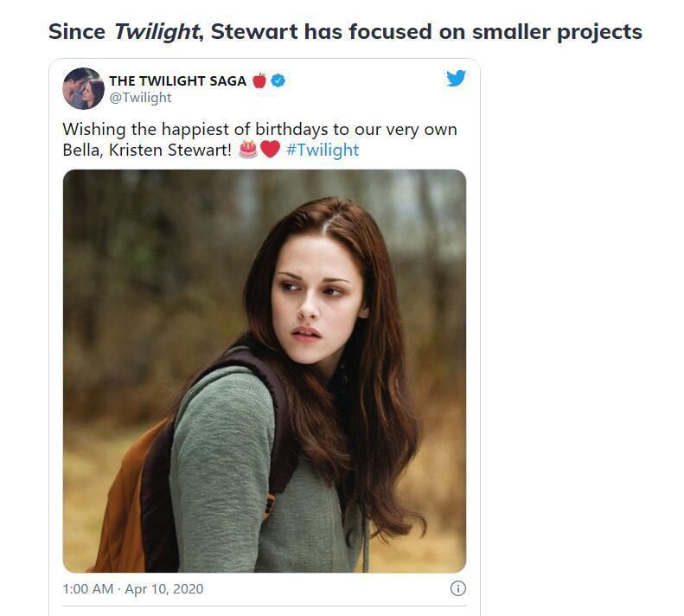The image size is (684, 616).
Task: Click the word 'Stewart' in the heading
Action: click(x=251, y=32)
